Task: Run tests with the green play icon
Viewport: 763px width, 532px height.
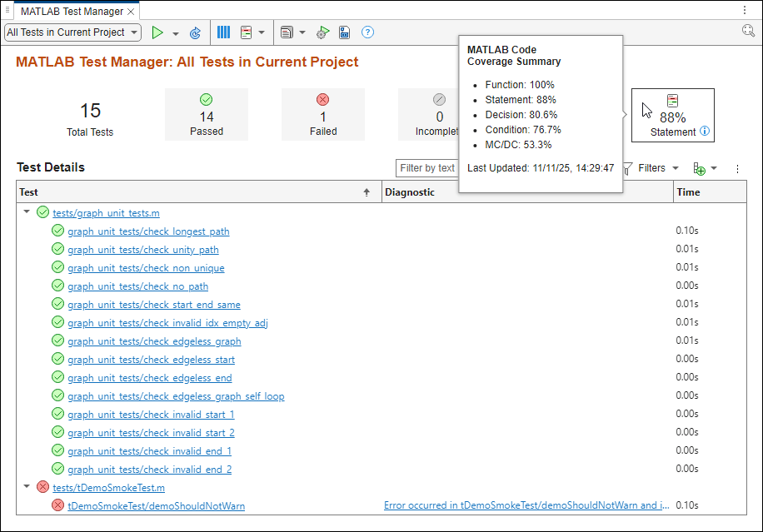Action: [x=157, y=32]
